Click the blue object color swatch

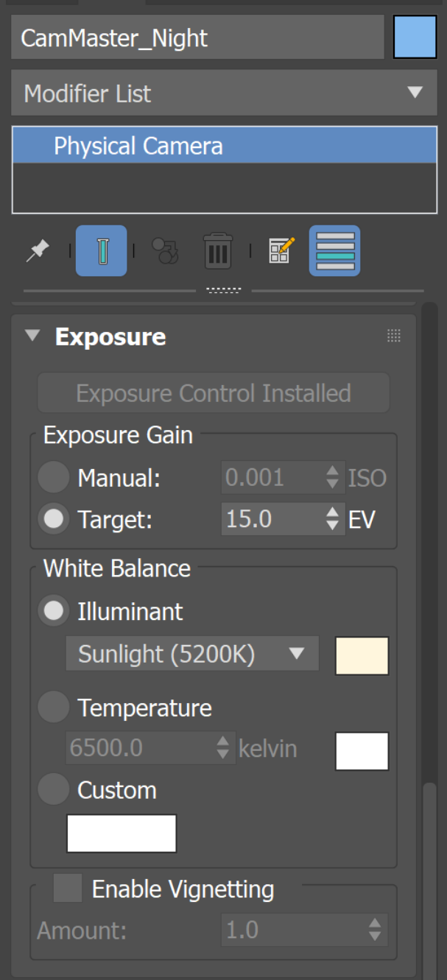click(415, 38)
